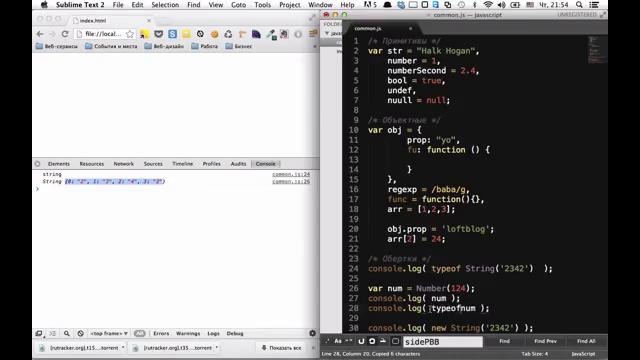Reload the page in Chrome
The image size is (640, 360).
coord(65,34)
